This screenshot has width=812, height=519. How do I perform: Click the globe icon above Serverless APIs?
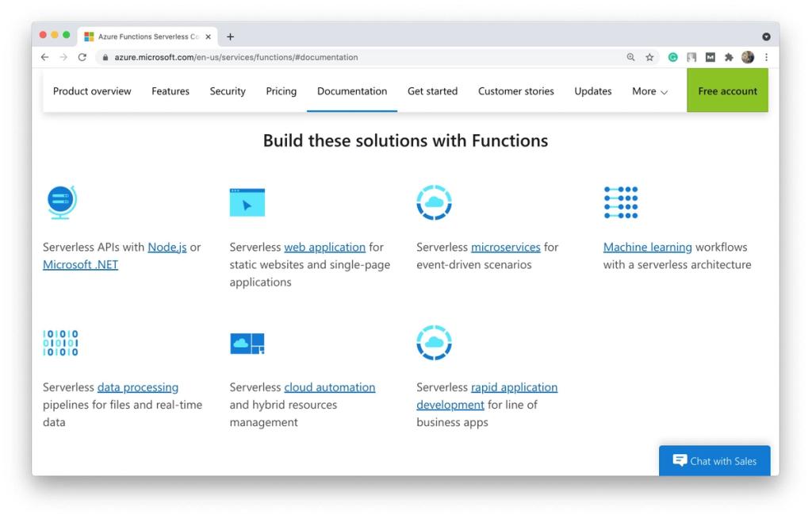click(x=62, y=202)
